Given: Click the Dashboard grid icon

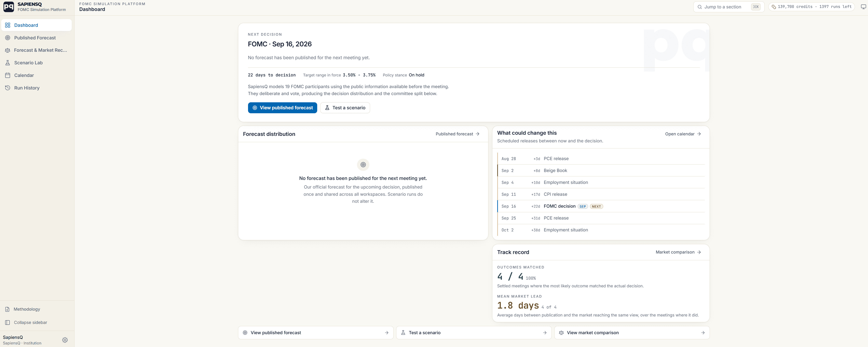Looking at the screenshot, I should (x=8, y=25).
